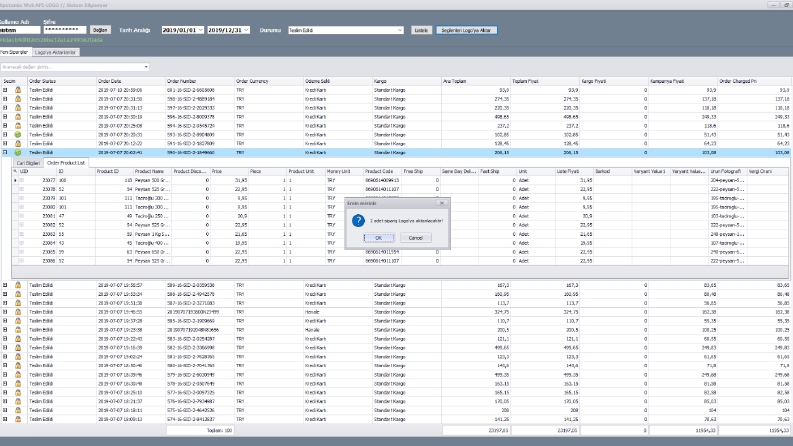Expand the details of the 20:31:50 order row
This screenshot has height=446, width=793.
5,99
